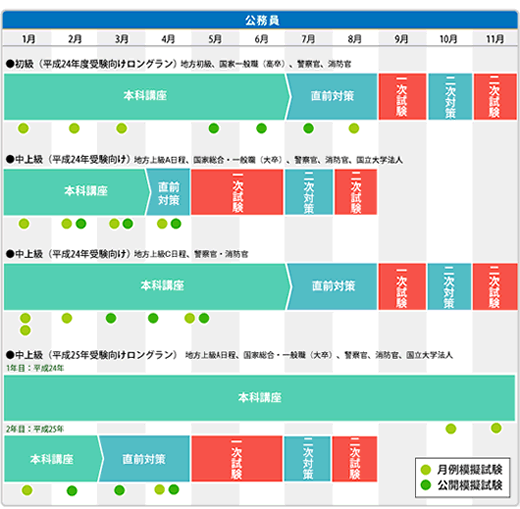This screenshot has width=520, height=509.
Task: Click 本科講座 arrow in the 2年目 schedule
Action: 53,459
